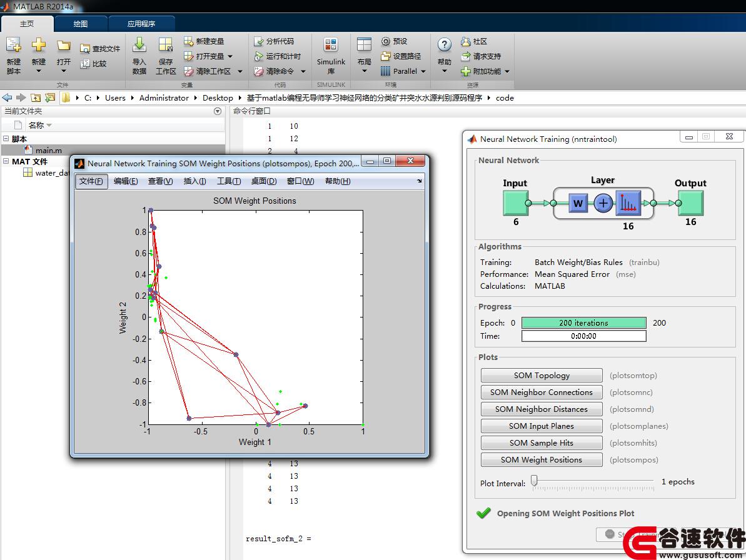The image size is (746, 560).
Task: Click the SOM Sample Hits button
Action: click(x=542, y=443)
